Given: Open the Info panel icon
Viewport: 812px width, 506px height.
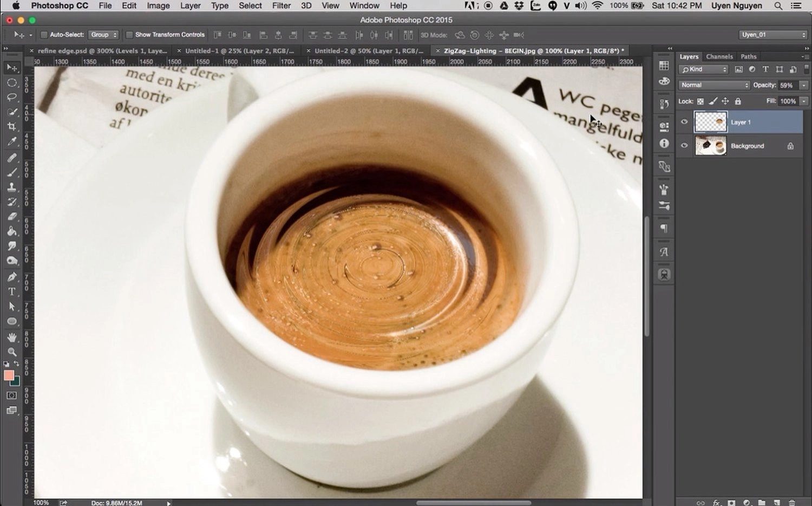Looking at the screenshot, I should tap(664, 143).
